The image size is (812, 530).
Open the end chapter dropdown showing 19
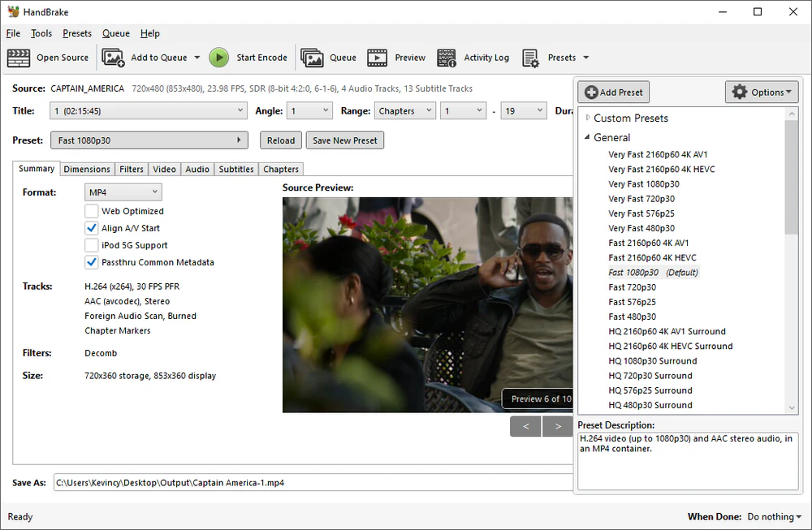pos(524,110)
